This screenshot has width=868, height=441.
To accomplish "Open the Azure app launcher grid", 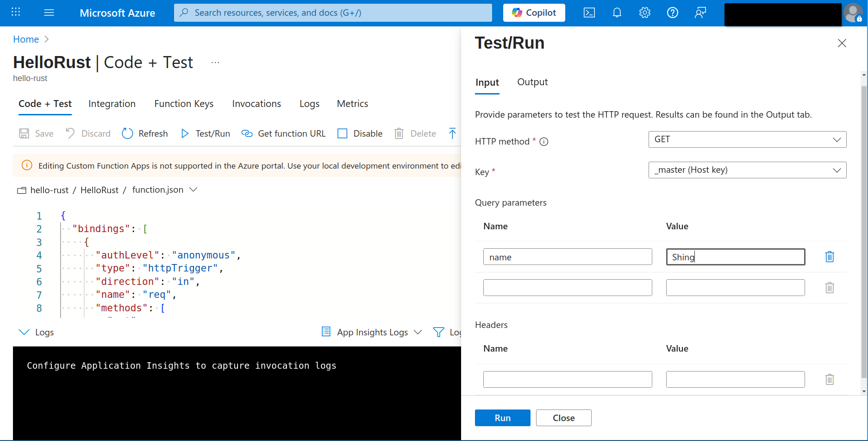I will 16,13.
